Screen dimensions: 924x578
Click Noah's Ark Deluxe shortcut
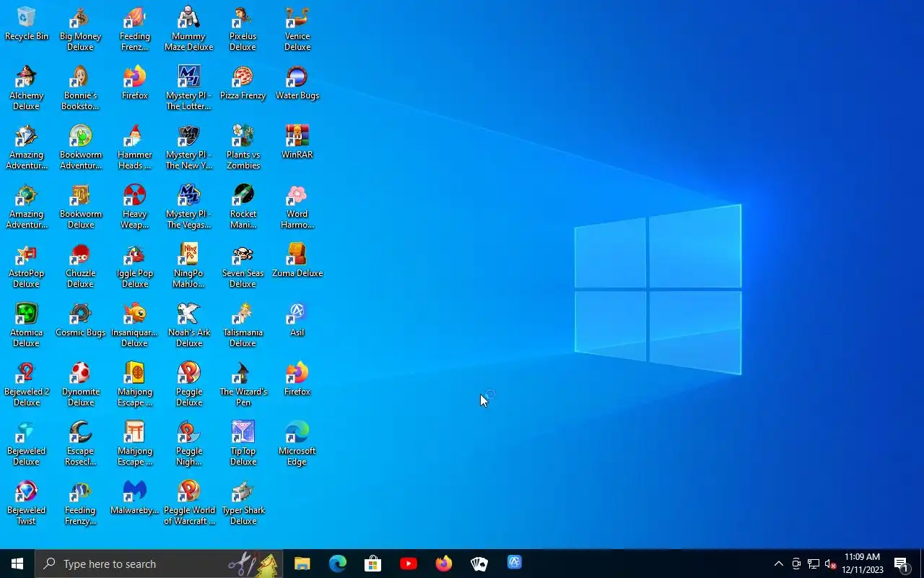click(x=189, y=325)
